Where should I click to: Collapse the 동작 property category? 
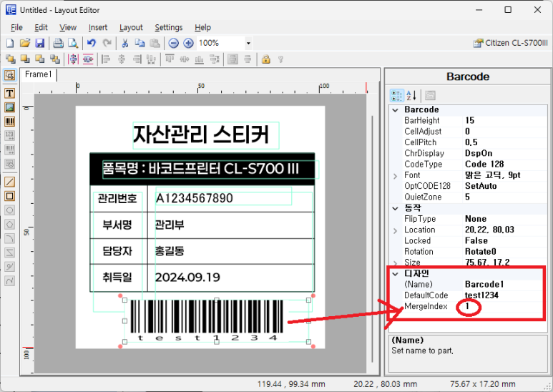coord(396,208)
